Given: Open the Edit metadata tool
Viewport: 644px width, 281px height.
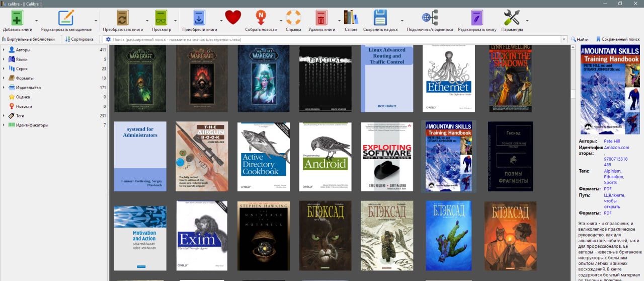Looking at the screenshot, I should (66, 18).
